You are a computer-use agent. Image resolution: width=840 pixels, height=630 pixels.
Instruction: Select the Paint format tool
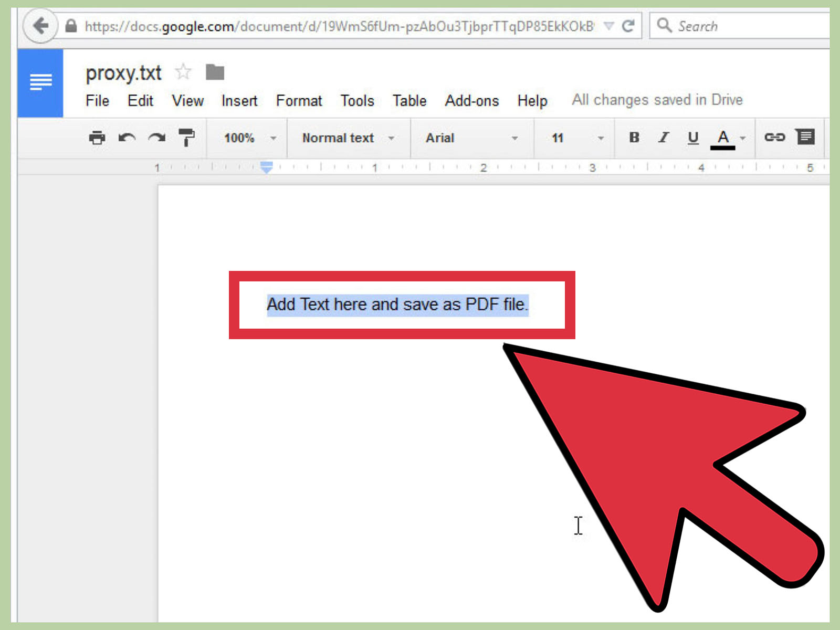coord(186,138)
